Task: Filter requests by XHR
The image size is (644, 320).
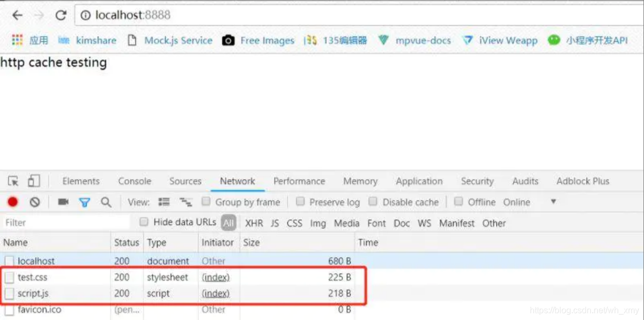Action: [254, 223]
